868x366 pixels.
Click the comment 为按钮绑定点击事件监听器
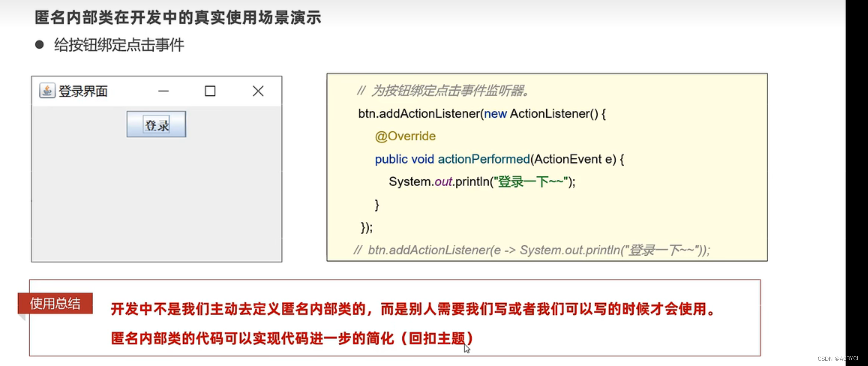click(x=443, y=91)
